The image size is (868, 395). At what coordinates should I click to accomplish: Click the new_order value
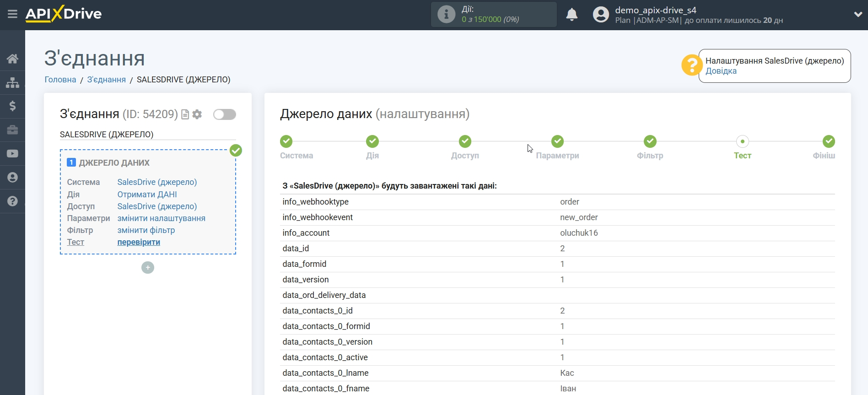tap(579, 217)
